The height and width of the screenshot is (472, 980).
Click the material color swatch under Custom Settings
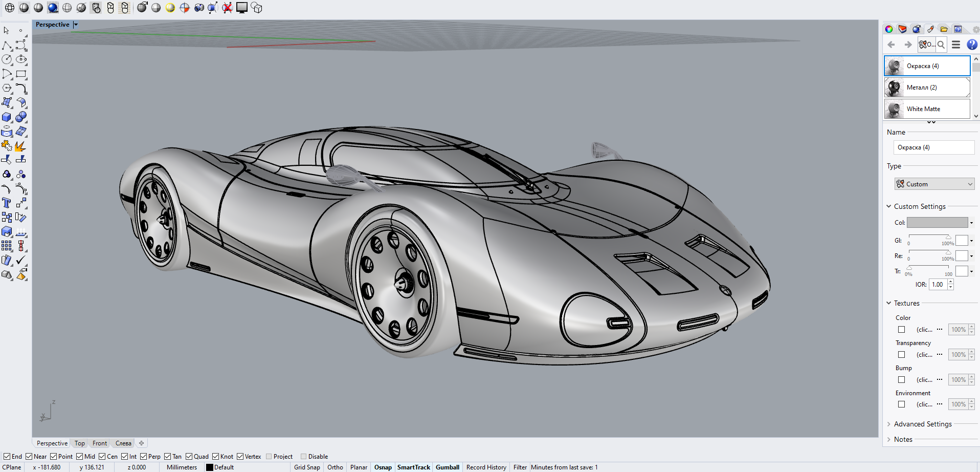[x=938, y=222]
